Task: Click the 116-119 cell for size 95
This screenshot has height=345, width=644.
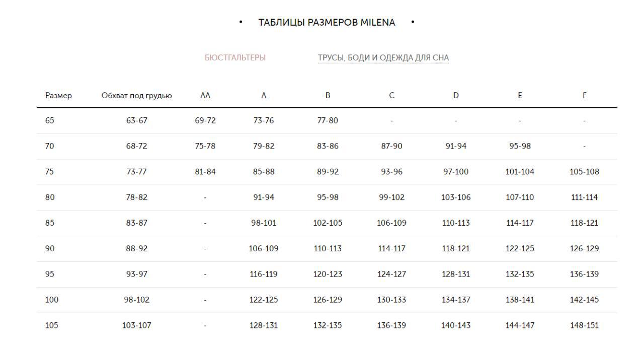Action: 264,274
